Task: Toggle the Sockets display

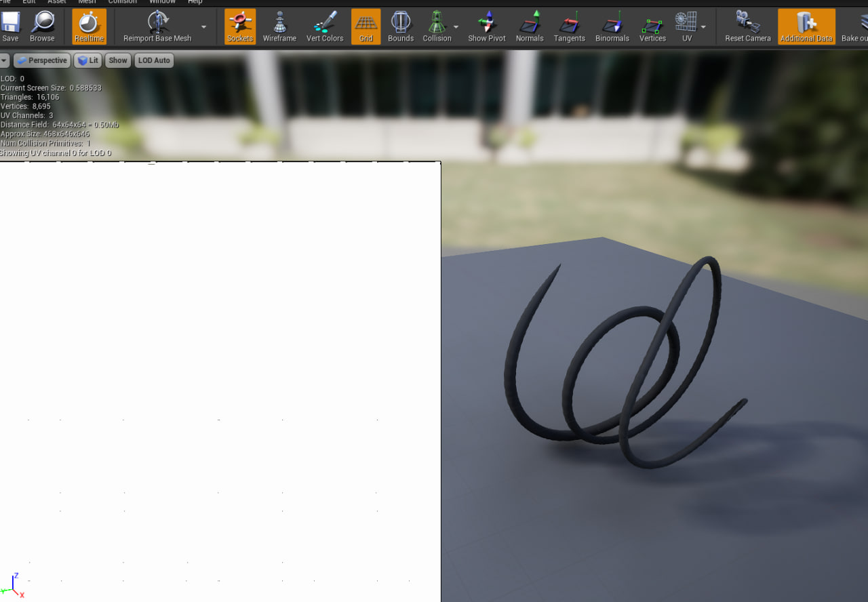Action: (x=240, y=26)
